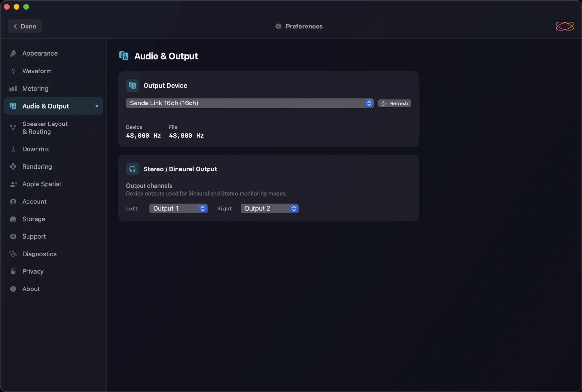Image resolution: width=582 pixels, height=392 pixels.
Task: Click the Downmix merge arrow icon
Action: coord(13,149)
